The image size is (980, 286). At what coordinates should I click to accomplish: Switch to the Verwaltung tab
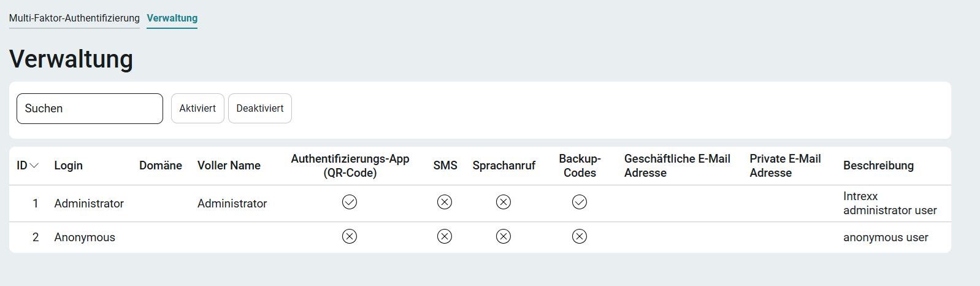[x=172, y=18]
